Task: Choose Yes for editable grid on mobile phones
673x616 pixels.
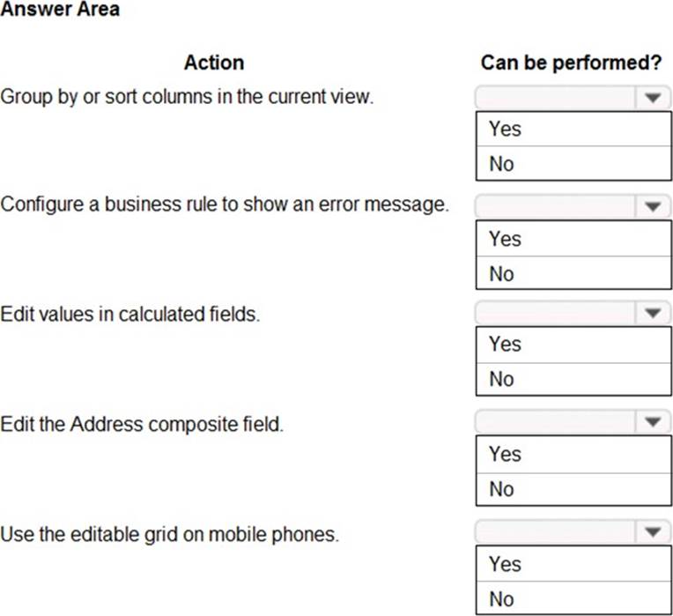Action: pyautogui.click(x=572, y=564)
